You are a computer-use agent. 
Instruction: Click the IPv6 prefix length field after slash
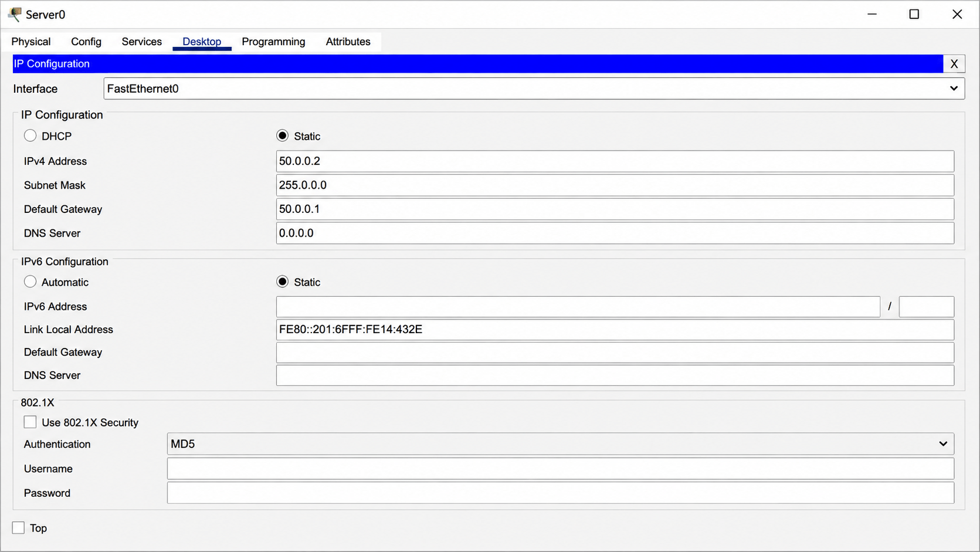point(926,307)
